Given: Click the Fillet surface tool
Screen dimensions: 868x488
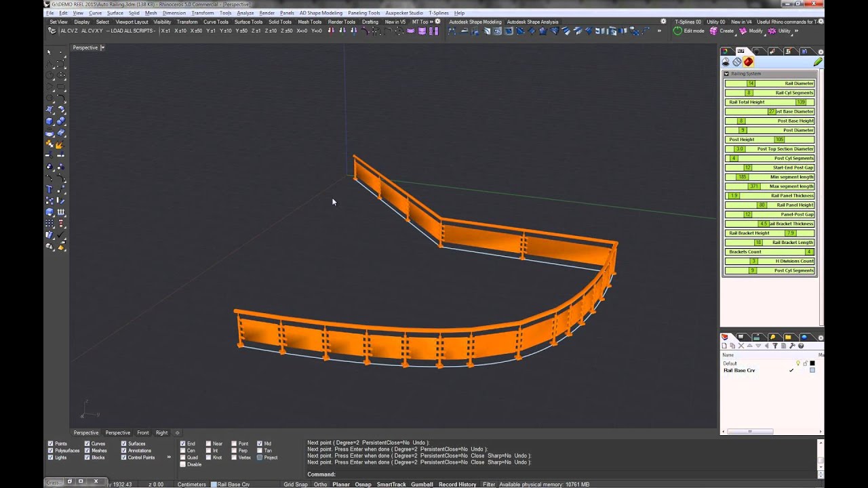Looking at the screenshot, I should tap(60, 109).
